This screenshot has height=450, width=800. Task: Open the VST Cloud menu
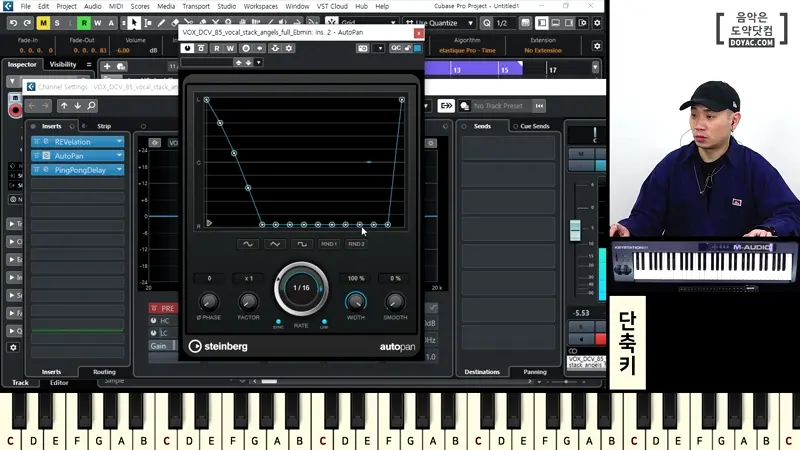332,6
